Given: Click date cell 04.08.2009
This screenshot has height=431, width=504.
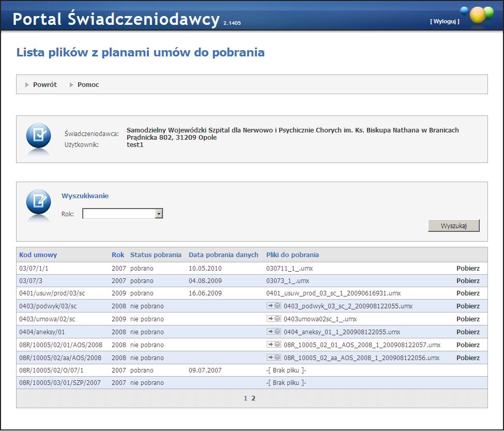Looking at the screenshot, I should pos(205,281).
